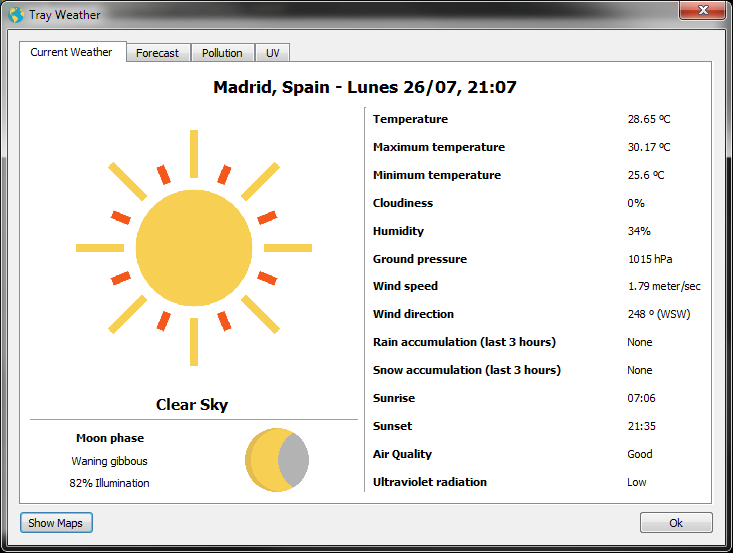Screen dimensions: 733x553
Task: Click the Good air quality value
Action: pos(640,454)
